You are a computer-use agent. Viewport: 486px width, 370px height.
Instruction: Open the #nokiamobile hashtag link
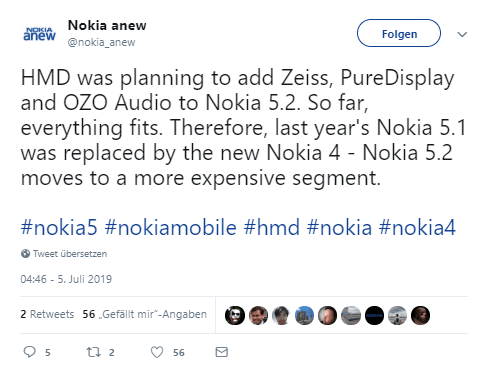(x=170, y=228)
